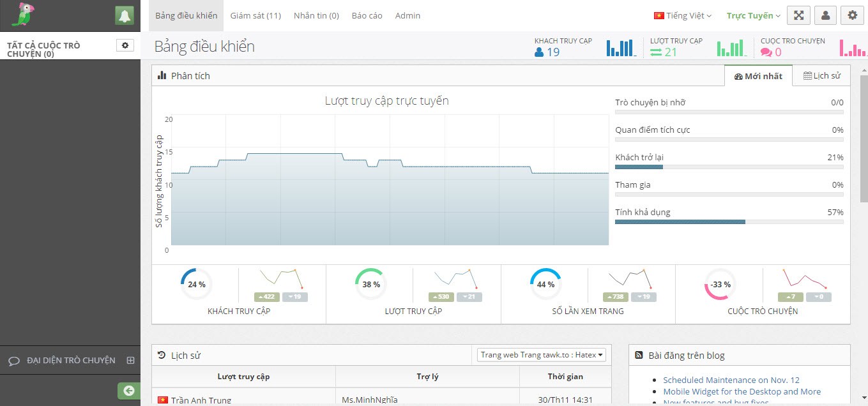Click the Ms.MinhNghĩa agent cell
Screen dimensions: 868x406
(x=370, y=400)
